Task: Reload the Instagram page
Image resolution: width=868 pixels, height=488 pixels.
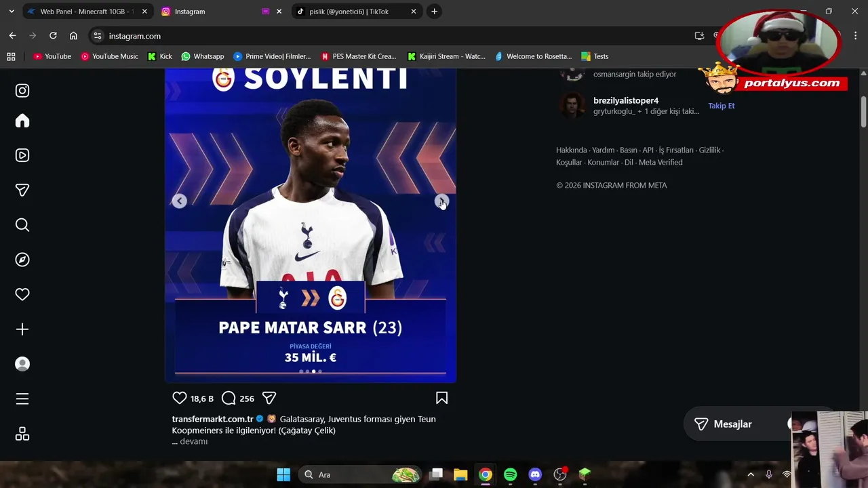Action: pos(53,36)
